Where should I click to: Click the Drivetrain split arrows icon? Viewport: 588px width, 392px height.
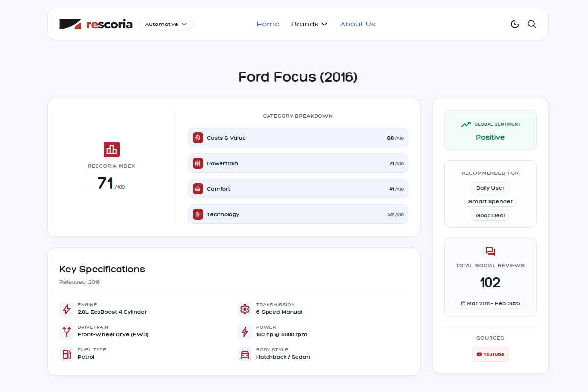67,332
